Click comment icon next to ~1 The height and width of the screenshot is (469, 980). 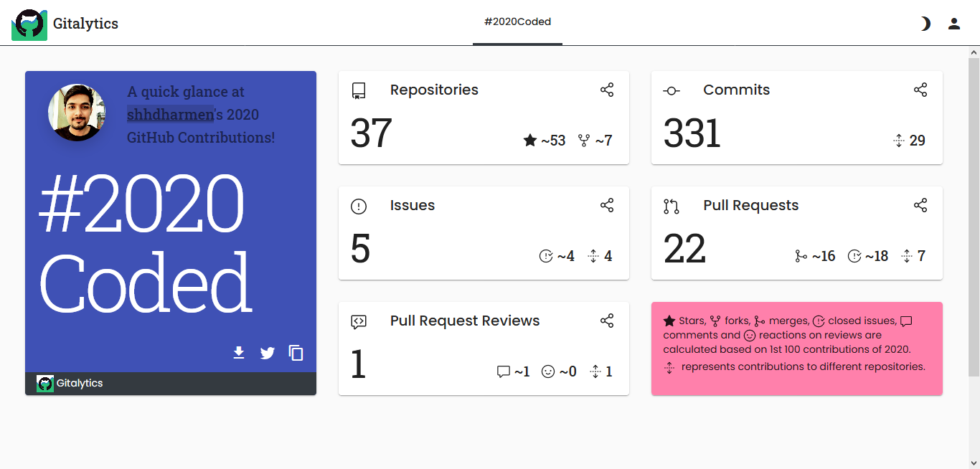(504, 371)
